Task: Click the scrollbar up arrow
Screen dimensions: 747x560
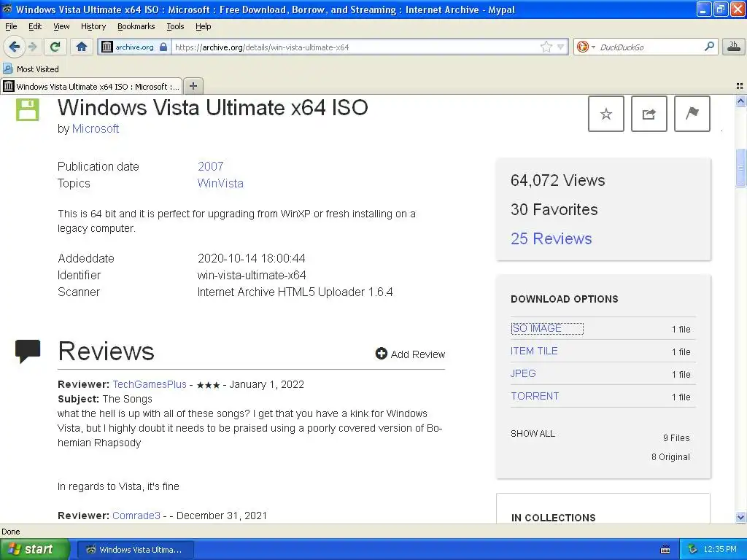Action: click(x=740, y=101)
